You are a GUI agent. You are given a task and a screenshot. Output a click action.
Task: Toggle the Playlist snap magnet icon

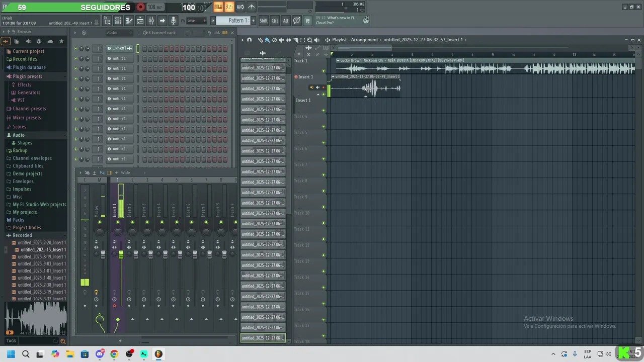[250, 40]
